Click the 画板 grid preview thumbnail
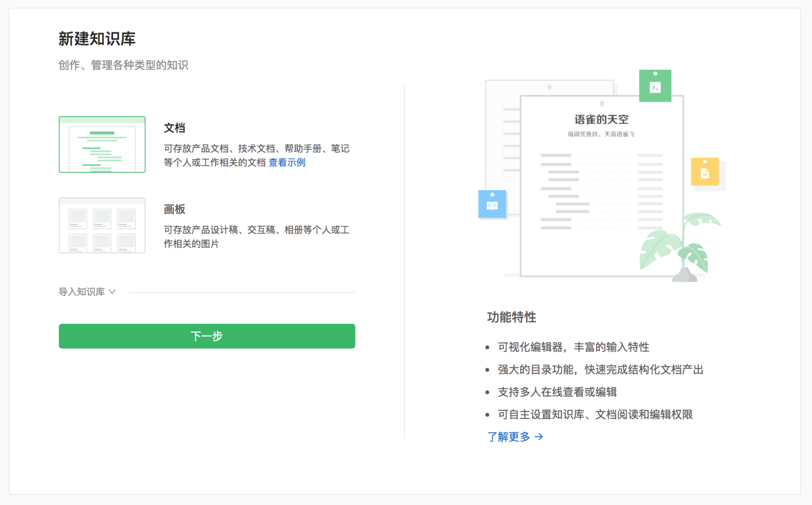 [102, 225]
